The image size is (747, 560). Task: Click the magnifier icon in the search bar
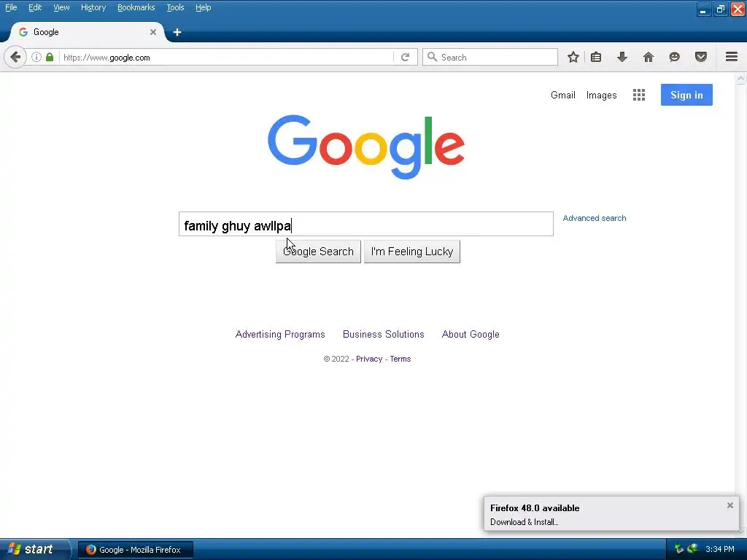[x=432, y=57]
